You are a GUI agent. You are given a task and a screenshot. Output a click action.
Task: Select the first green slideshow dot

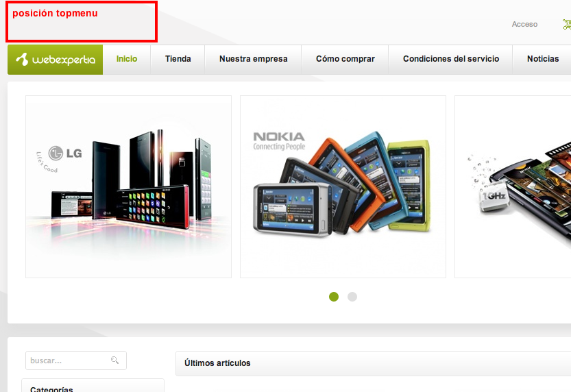334,297
